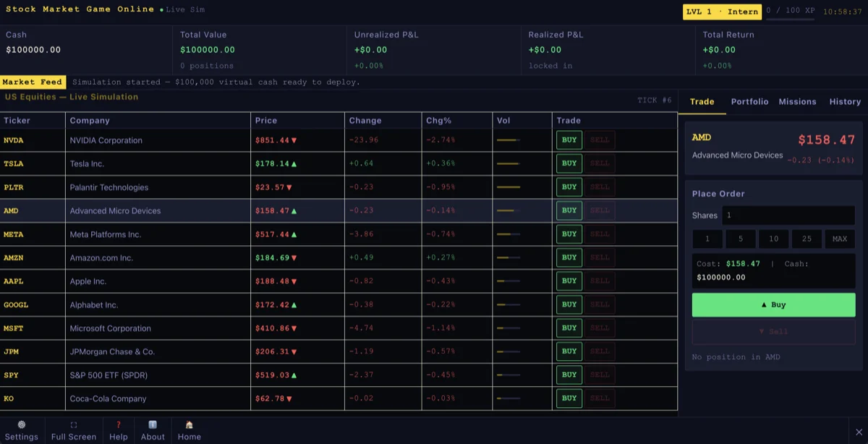Open the History tab
Viewport: 868px width, 444px height.
click(845, 102)
